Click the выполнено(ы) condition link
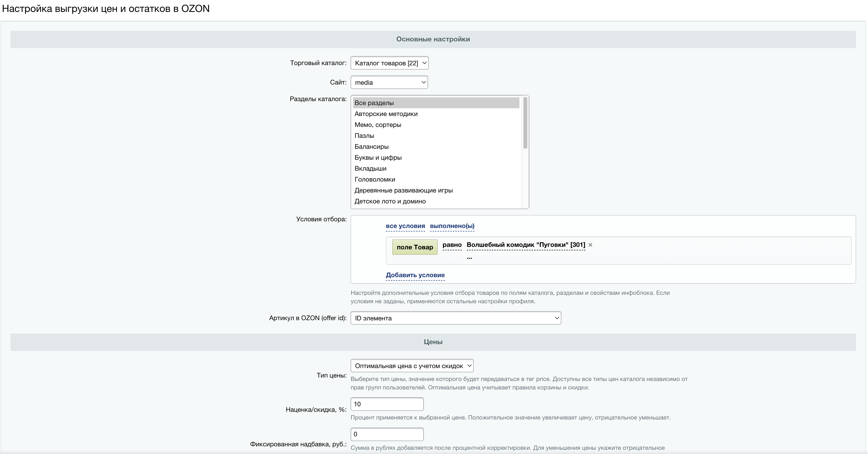This screenshot has height=454, width=868. [x=452, y=226]
